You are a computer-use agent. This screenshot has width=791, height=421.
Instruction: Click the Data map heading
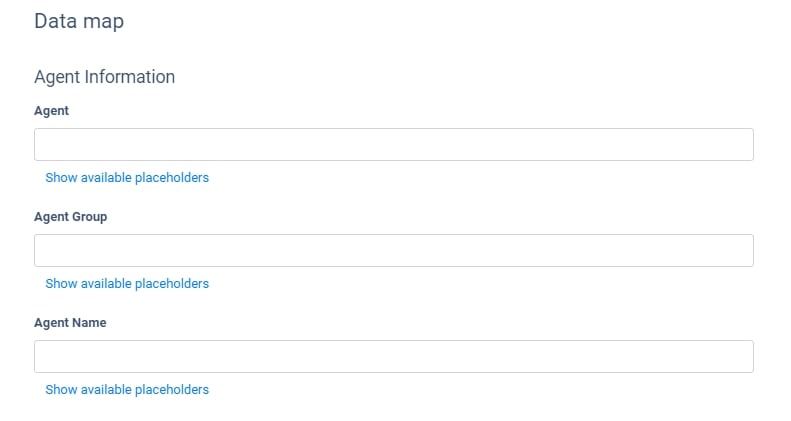79,21
